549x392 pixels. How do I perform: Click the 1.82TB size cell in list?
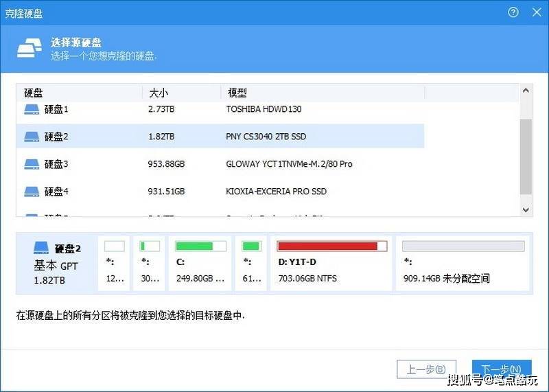[161, 136]
